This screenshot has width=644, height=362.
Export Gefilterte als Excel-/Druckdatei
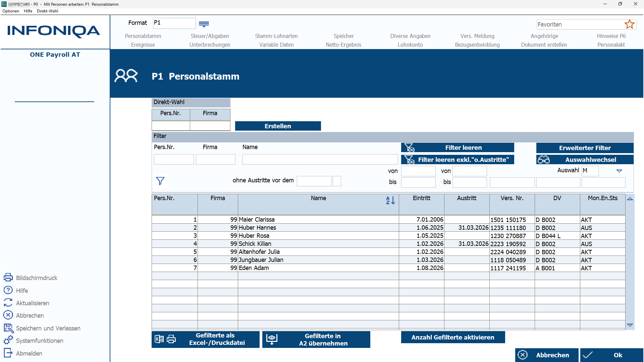click(206, 339)
